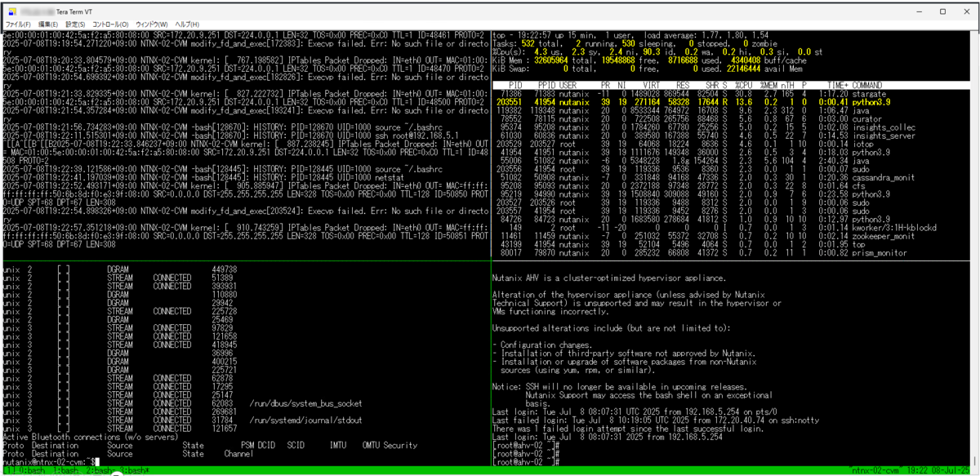
Task: Click the unix DGRAM row numbered 400215
Action: coord(120,361)
